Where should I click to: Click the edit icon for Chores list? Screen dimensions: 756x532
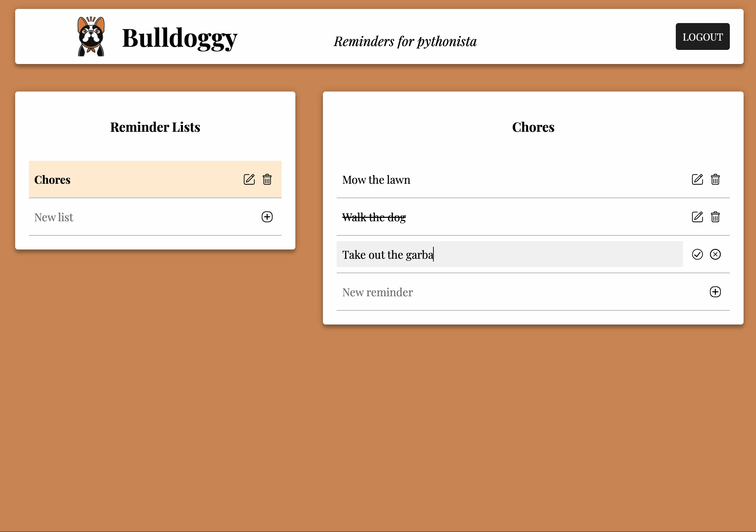pyautogui.click(x=249, y=179)
